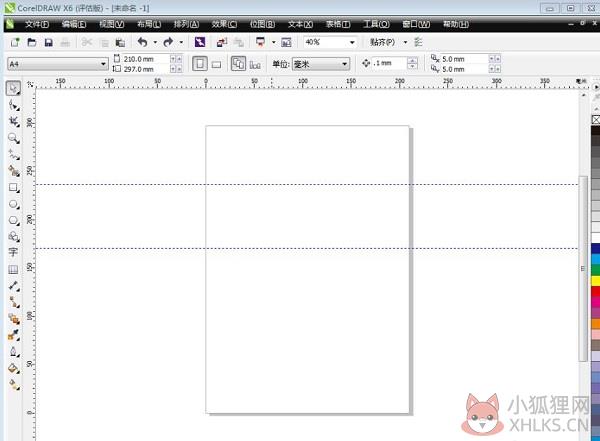Pick the green palette swatch
Screen dimensions: 600x441
tap(595, 270)
